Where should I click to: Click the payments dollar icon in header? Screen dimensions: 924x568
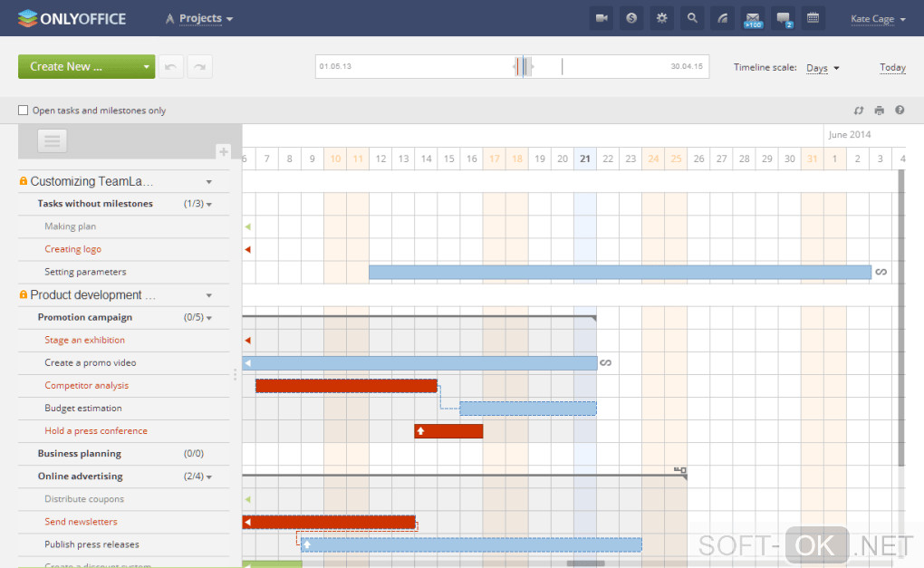coord(631,18)
